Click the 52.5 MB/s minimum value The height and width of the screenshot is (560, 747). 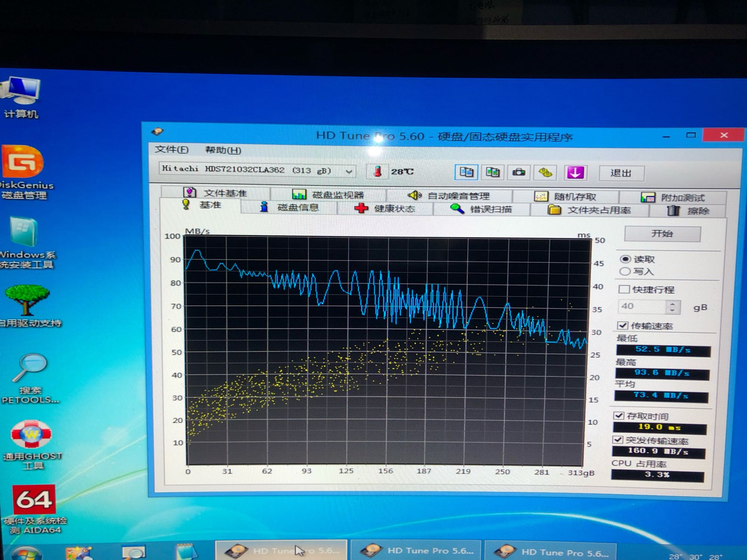pyautogui.click(x=663, y=350)
